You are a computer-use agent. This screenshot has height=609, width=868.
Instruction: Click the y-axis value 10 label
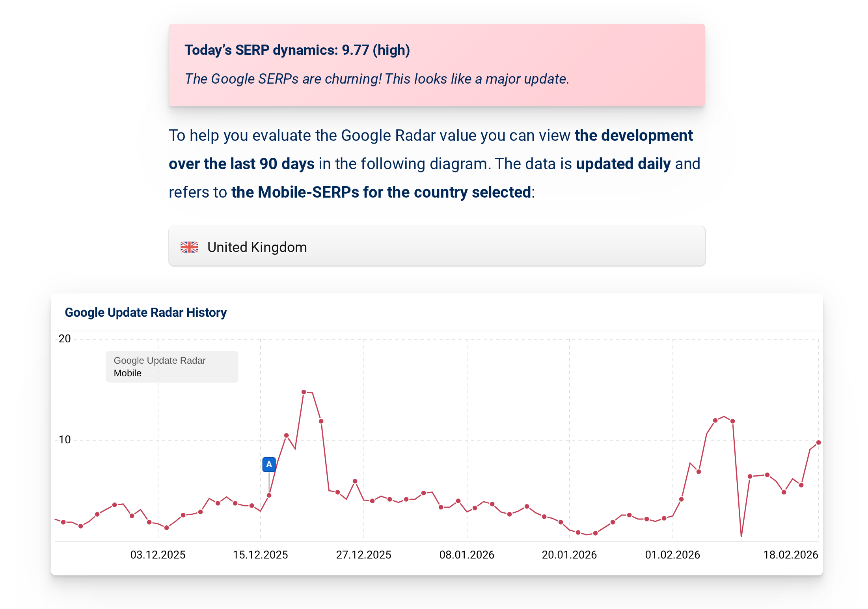[65, 440]
